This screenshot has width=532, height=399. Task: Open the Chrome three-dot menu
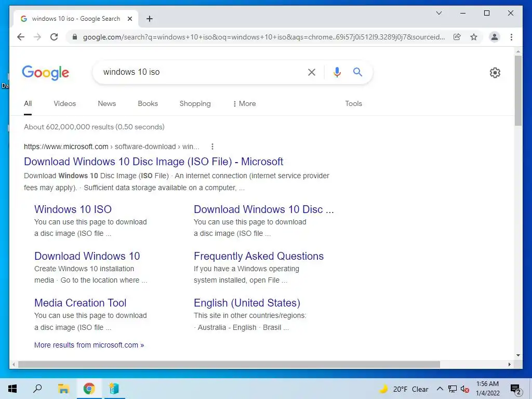pos(511,37)
